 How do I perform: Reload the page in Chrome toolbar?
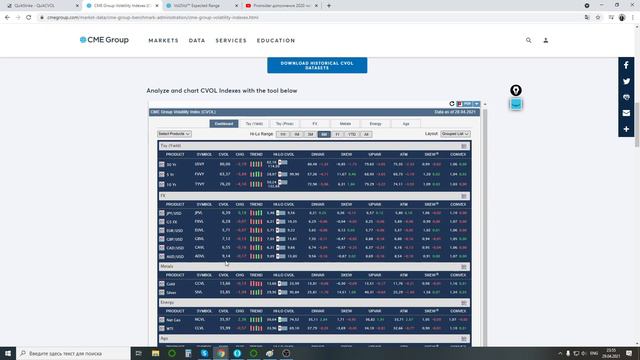(29, 18)
